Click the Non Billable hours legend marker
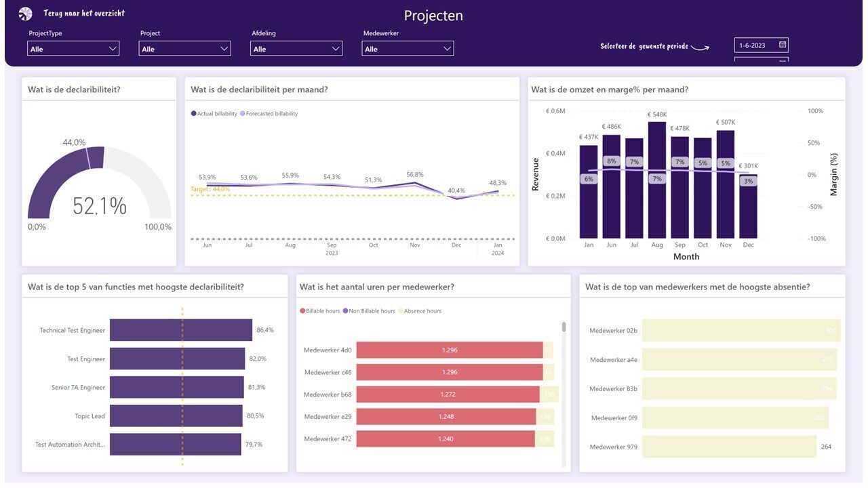Viewport: 868px width, 488px height. pos(345,311)
